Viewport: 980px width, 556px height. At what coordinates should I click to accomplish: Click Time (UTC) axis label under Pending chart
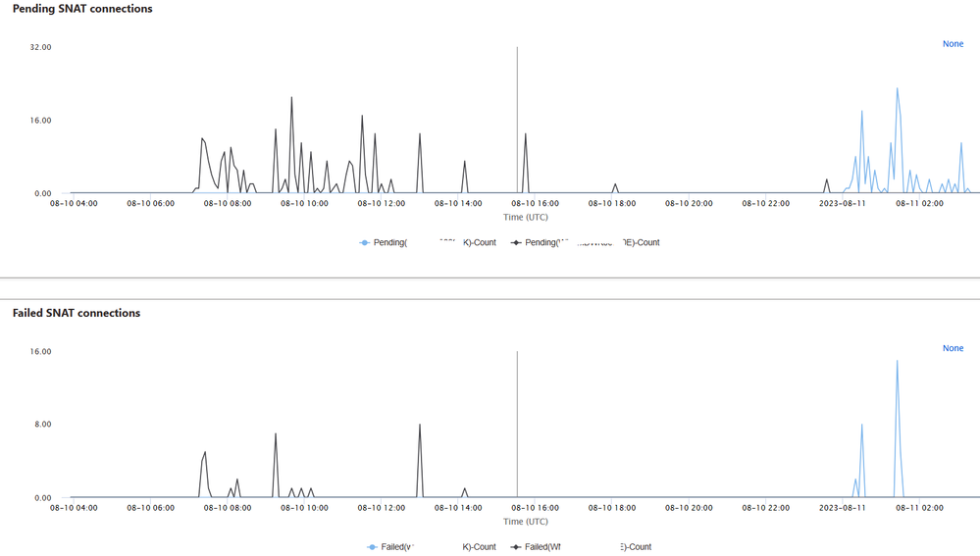[526, 217]
